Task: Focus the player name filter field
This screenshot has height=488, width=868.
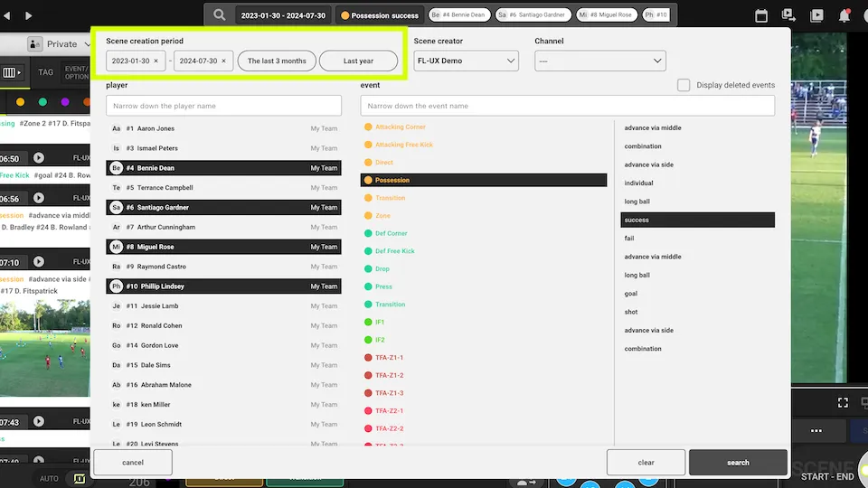Action: coord(223,106)
